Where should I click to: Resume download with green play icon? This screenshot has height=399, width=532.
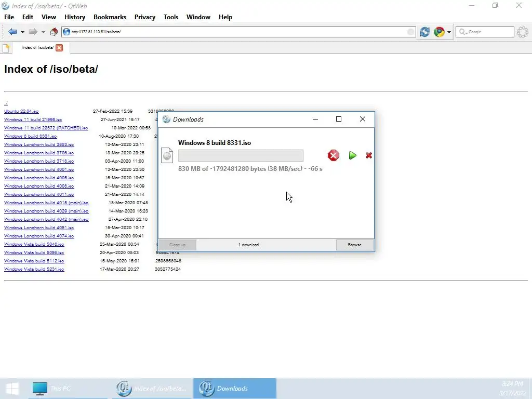pyautogui.click(x=353, y=155)
